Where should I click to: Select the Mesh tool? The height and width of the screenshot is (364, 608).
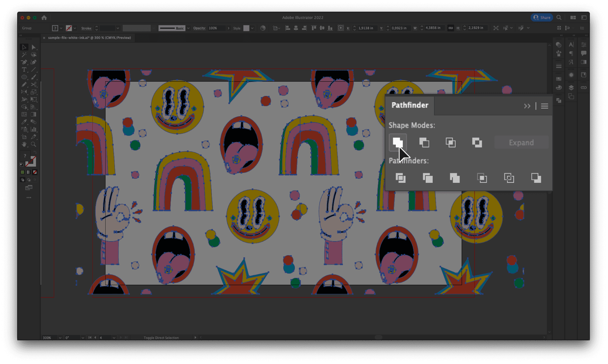coord(24,114)
